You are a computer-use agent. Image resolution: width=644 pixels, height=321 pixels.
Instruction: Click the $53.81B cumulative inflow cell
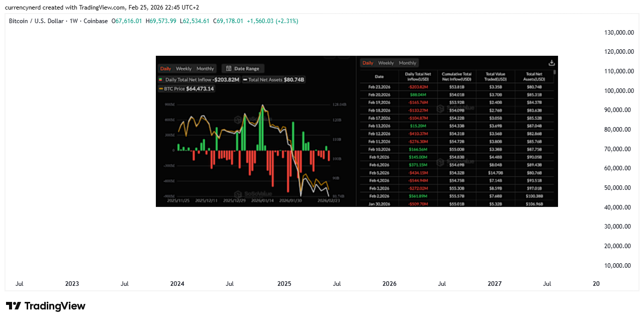pyautogui.click(x=456, y=87)
